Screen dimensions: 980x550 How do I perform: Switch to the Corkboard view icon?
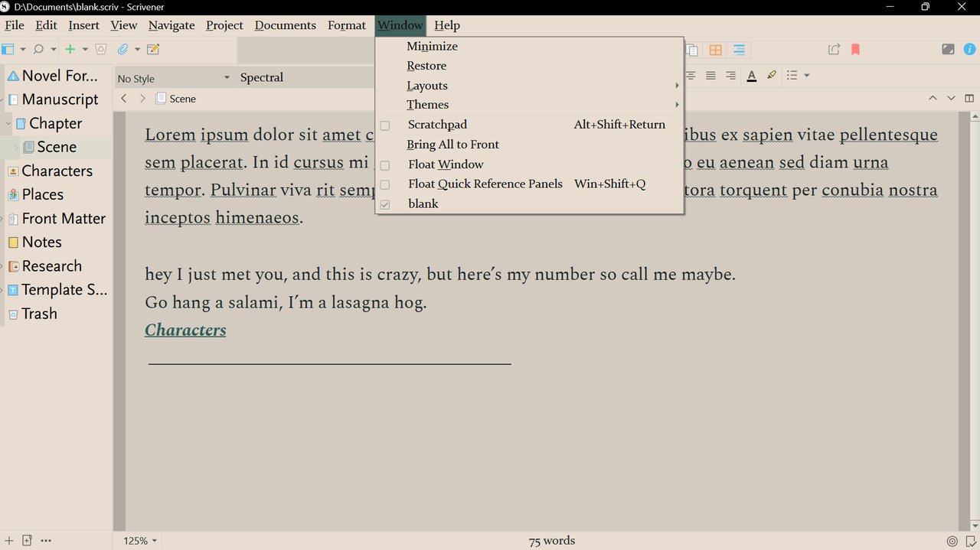tap(715, 50)
